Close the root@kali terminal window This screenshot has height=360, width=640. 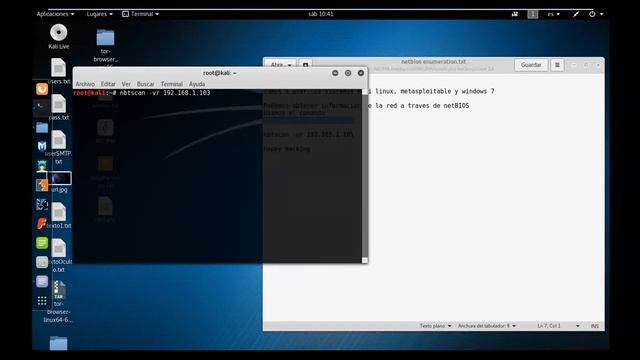(361, 73)
